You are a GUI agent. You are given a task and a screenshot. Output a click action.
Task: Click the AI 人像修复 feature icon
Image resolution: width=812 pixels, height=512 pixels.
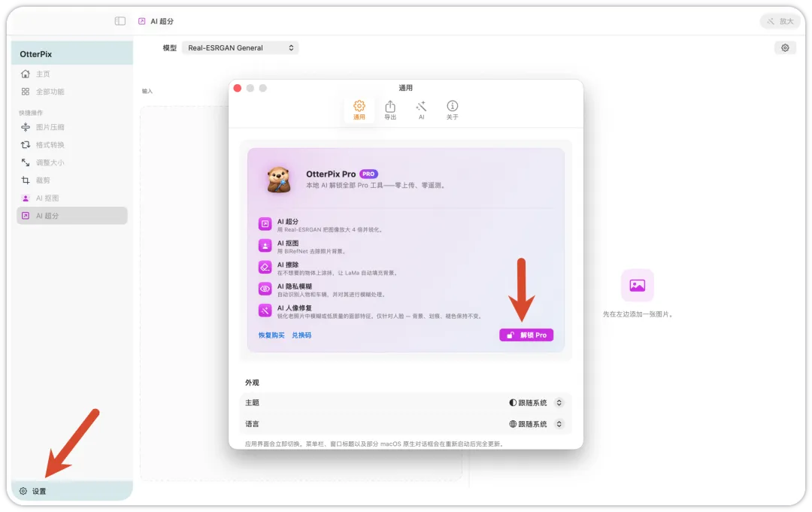(265, 311)
